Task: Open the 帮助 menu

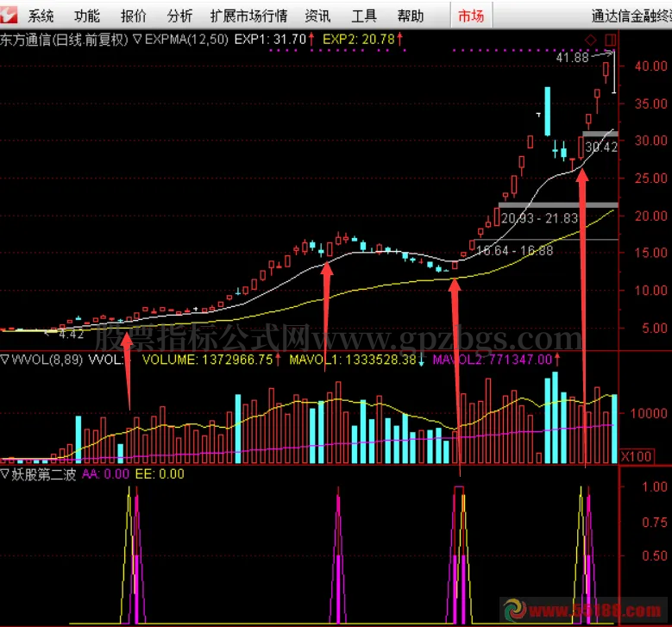Action: point(411,16)
